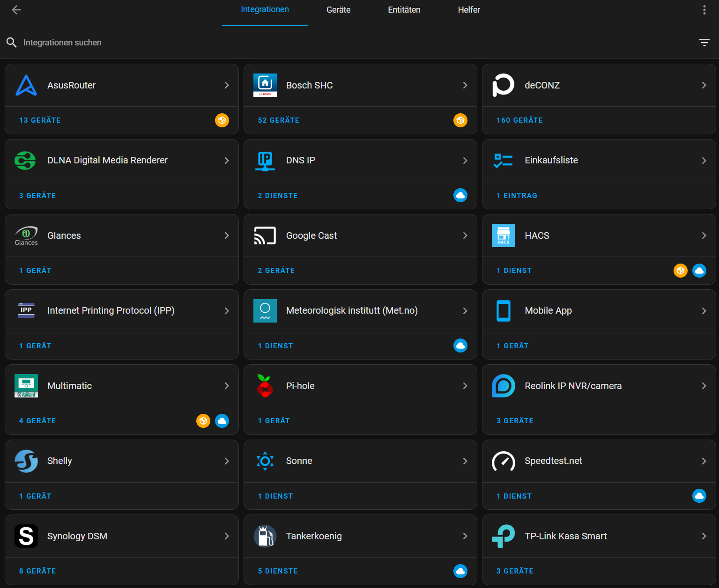This screenshot has height=588, width=719.
Task: Open 3 Geräte link under Reolink
Action: coord(515,421)
